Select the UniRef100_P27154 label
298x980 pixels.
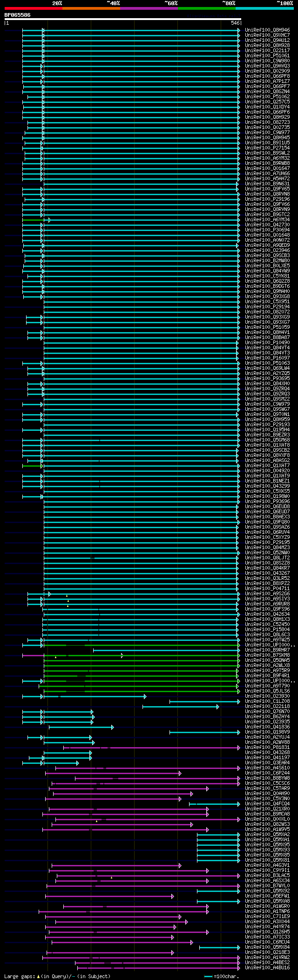267,148
